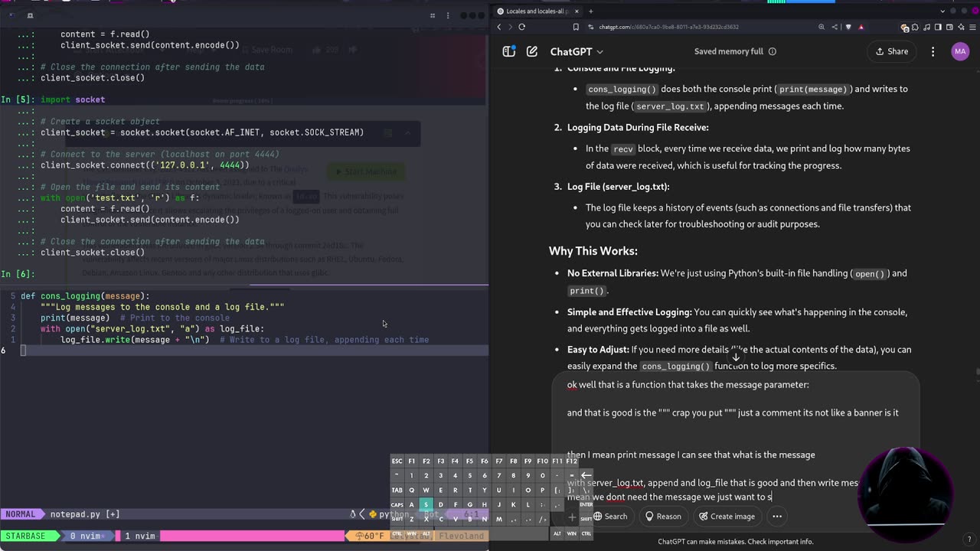Click the 'Why This Works:' heading

[x=593, y=251]
